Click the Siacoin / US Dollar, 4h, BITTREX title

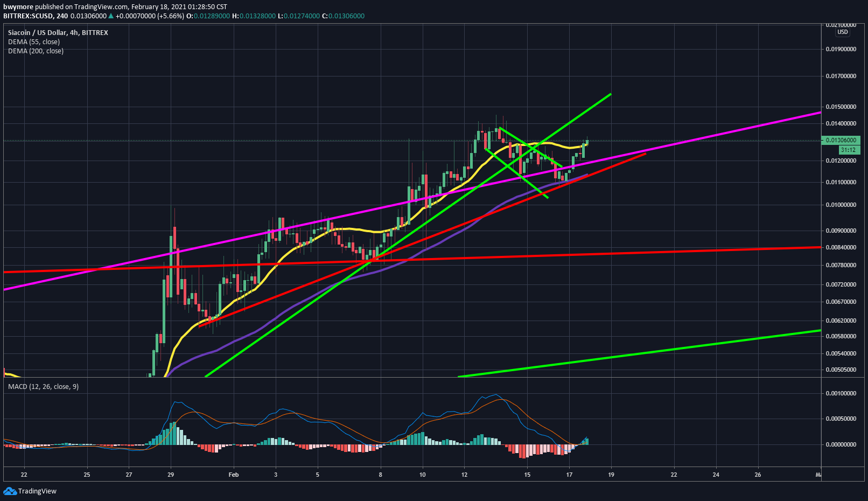[x=58, y=32]
